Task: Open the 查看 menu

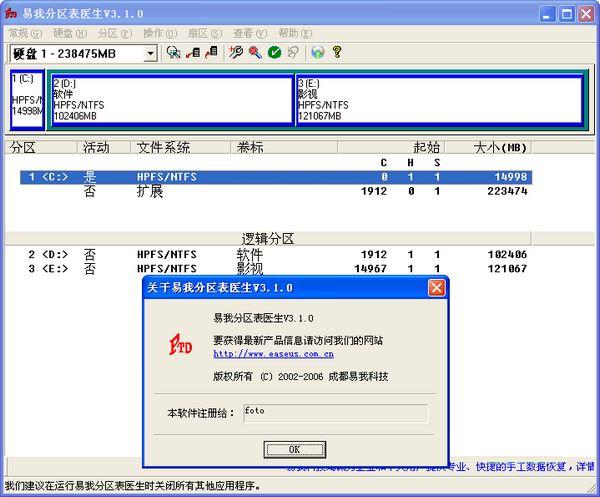Action: point(248,33)
